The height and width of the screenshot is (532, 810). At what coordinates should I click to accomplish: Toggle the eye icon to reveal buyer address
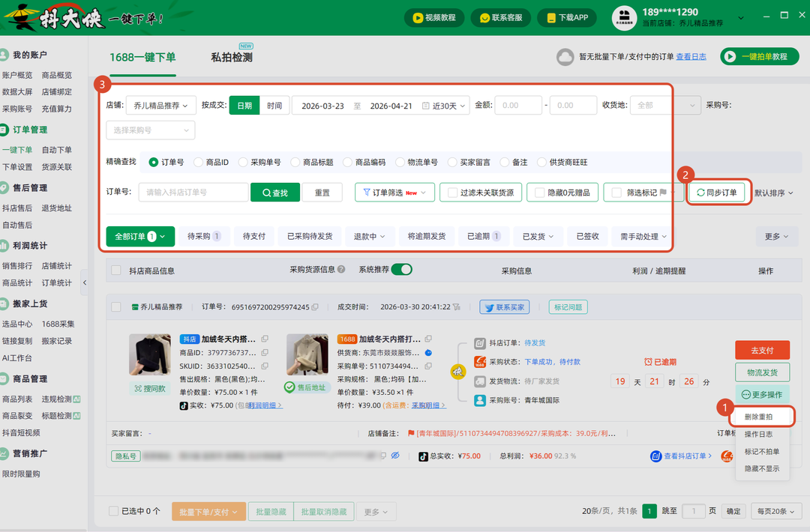[x=395, y=456]
